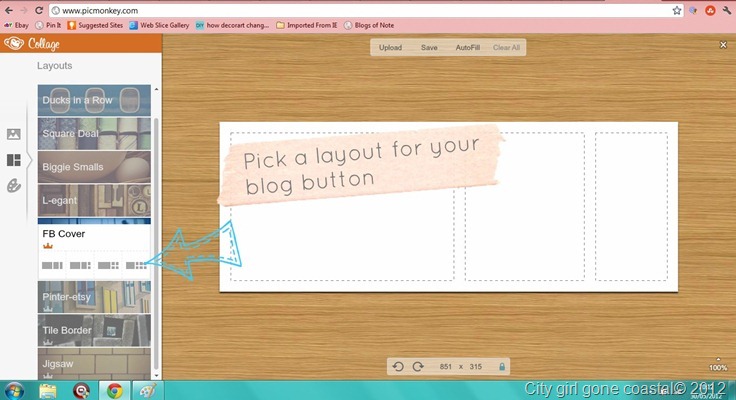Select the Jigsaw layout
The height and width of the screenshot is (400, 736).
94,364
